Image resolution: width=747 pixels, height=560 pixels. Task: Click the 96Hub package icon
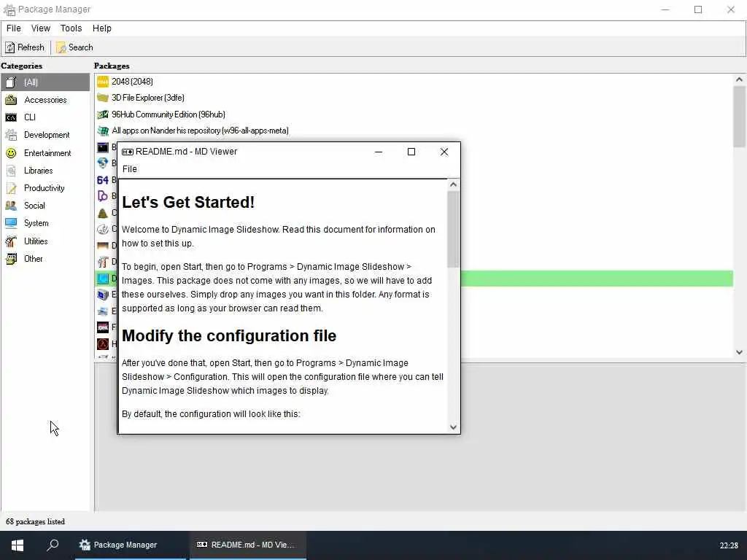click(x=103, y=114)
